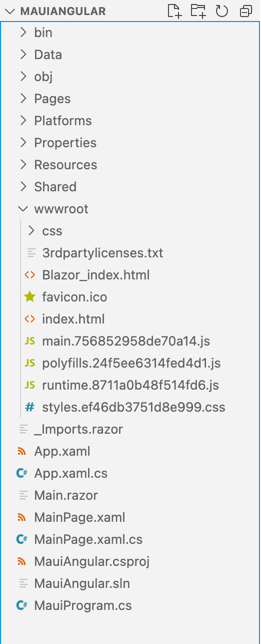Click the XAML feed icon beside App.xaml

pyautogui.click(x=22, y=451)
